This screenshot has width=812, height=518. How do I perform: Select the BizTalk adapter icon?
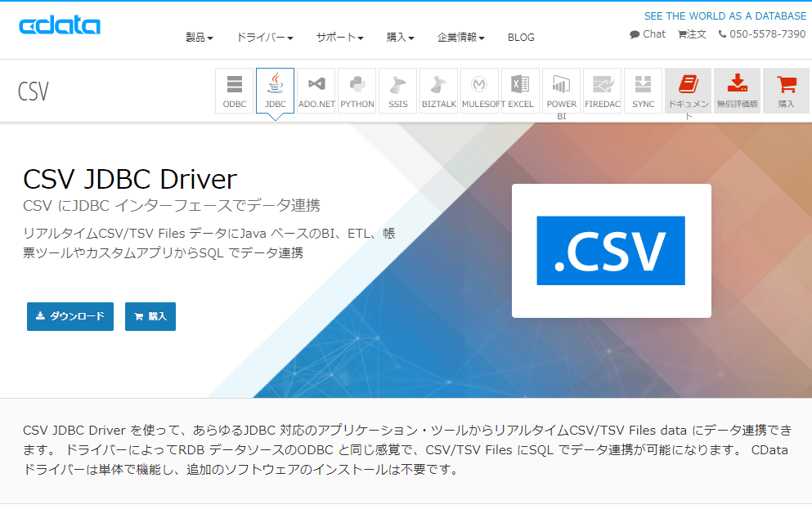tap(438, 91)
